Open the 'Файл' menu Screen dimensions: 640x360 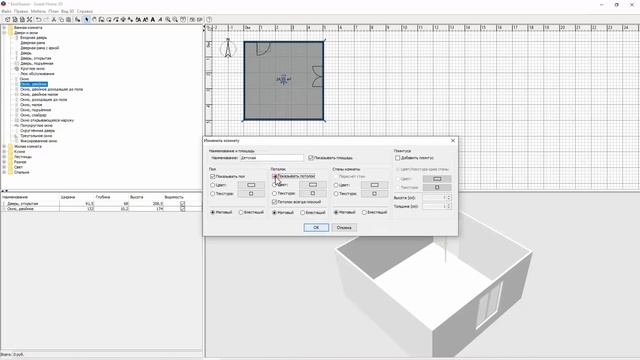[x=6, y=11]
